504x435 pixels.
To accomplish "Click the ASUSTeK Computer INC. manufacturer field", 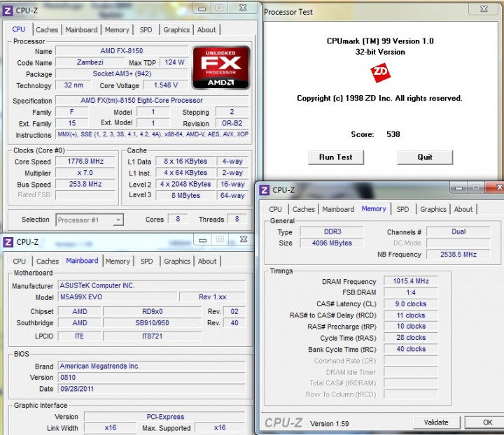I will pos(151,285).
